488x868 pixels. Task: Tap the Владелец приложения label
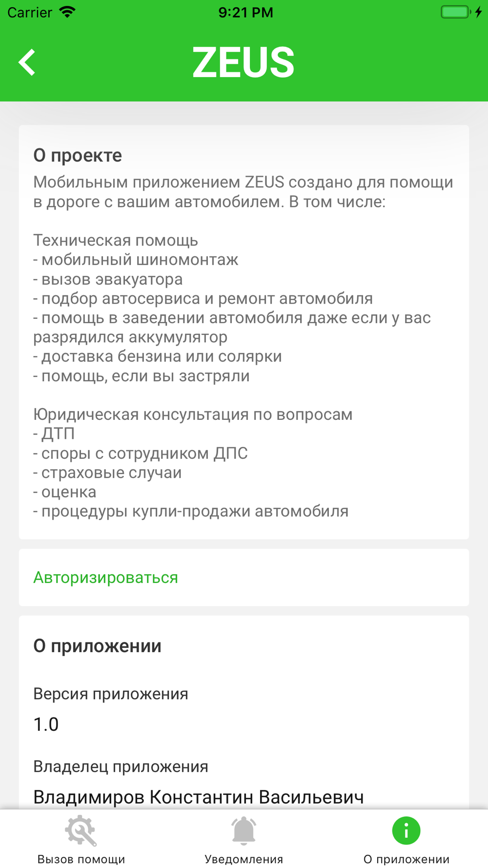pyautogui.click(x=121, y=766)
